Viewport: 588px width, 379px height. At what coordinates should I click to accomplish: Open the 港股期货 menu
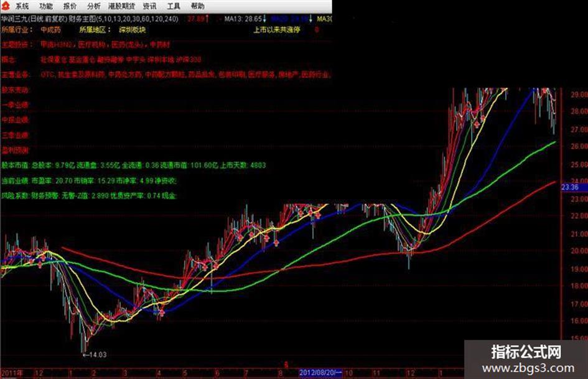(121, 6)
